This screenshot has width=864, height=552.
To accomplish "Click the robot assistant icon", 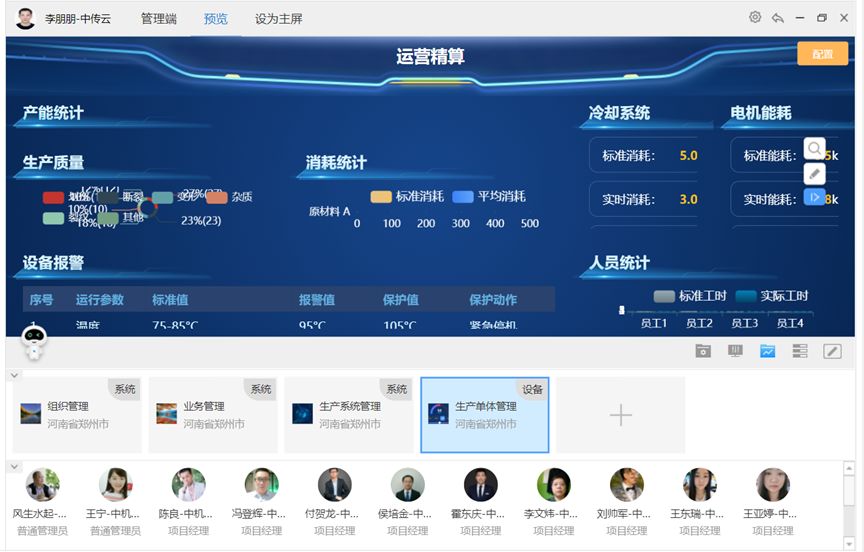I will click(35, 343).
